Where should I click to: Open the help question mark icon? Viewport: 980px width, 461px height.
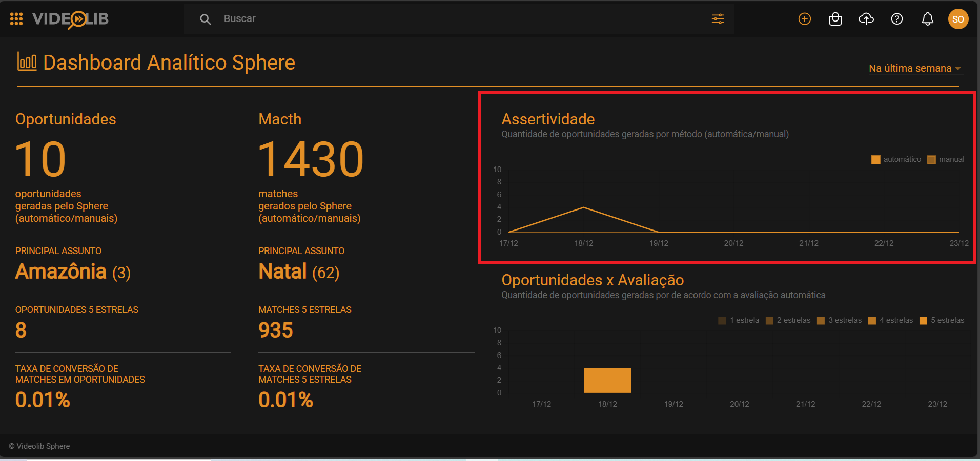pos(897,19)
